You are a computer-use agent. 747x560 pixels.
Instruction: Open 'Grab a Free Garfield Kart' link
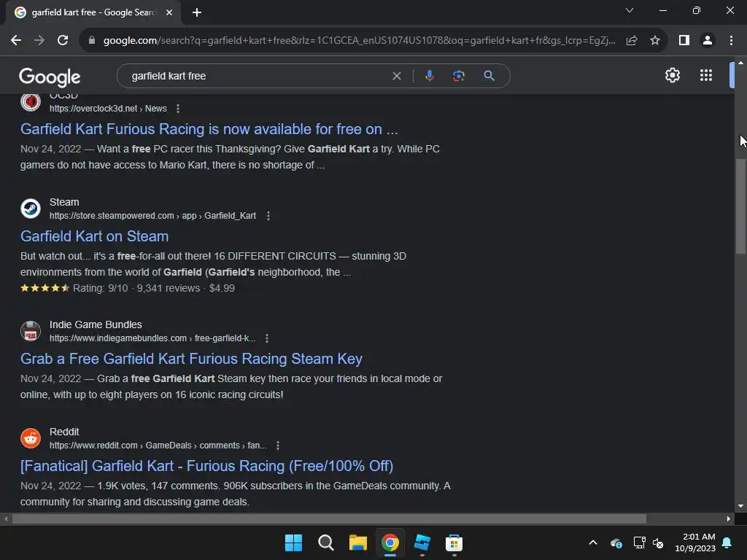[x=191, y=359]
